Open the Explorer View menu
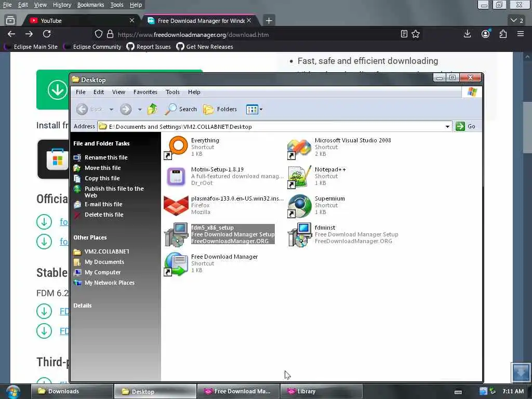 (118, 92)
